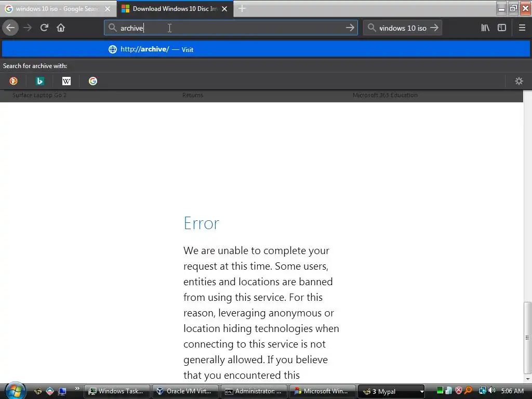Click the 'Error' heading text
The width and height of the screenshot is (532, 399).
202,223
